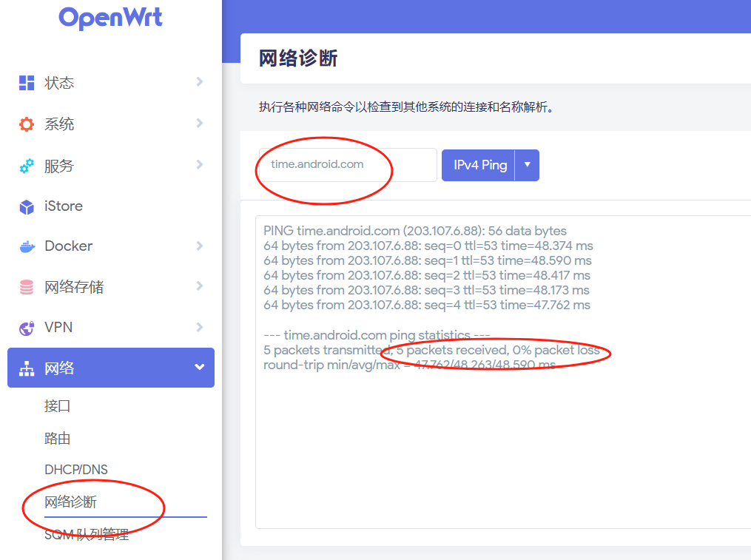This screenshot has height=560, width=751.
Task: Click the 服务 cogs icon
Action: (x=27, y=166)
